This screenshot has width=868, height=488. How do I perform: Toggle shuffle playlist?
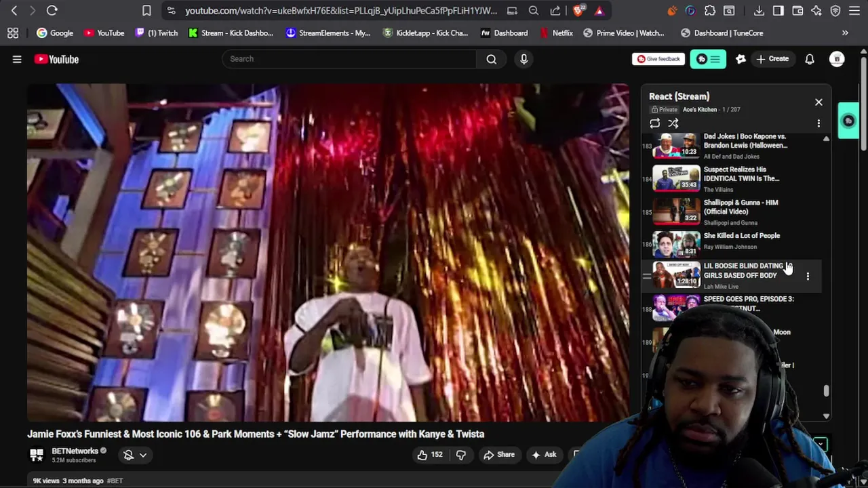click(x=673, y=123)
